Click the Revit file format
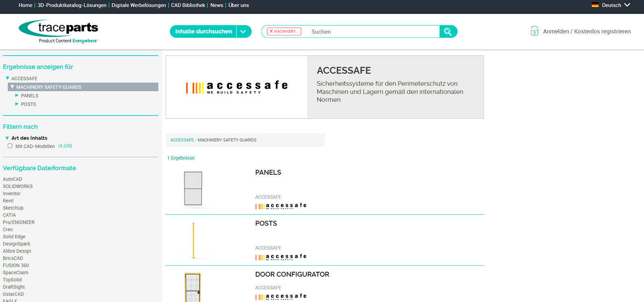This screenshot has height=302, width=644. pyautogui.click(x=8, y=201)
